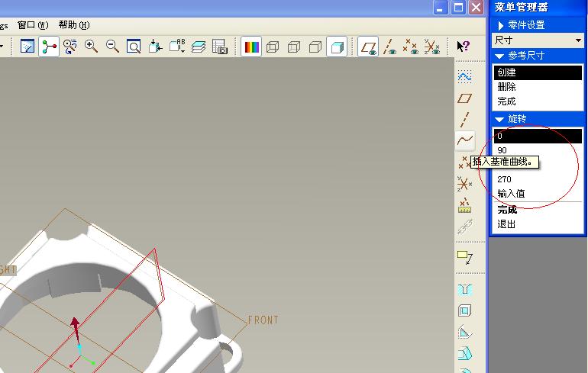The image size is (588, 373).
Task: Toggle the spin center display
Action: (49, 47)
